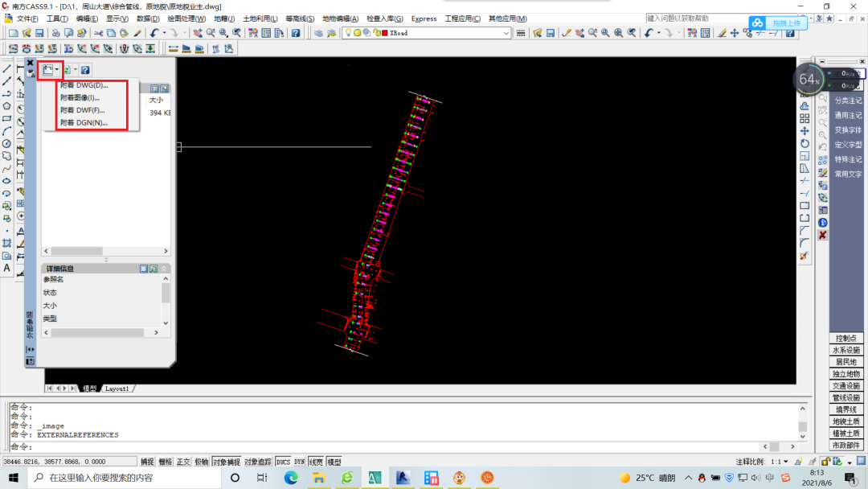Click the Array tool in right toolbar
Viewport: 868px width, 489px height.
click(805, 118)
